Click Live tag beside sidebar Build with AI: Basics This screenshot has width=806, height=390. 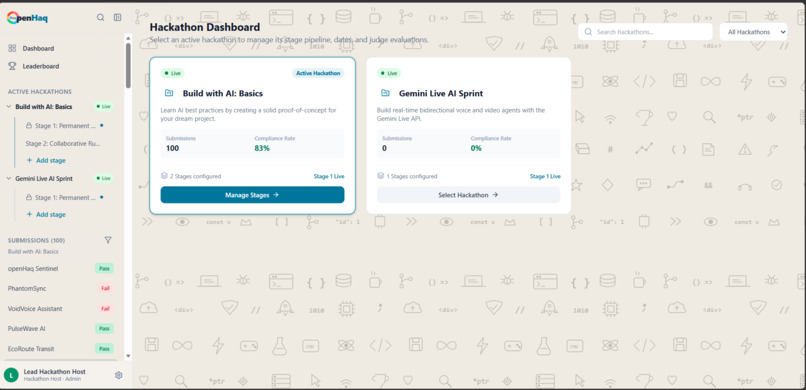104,106
